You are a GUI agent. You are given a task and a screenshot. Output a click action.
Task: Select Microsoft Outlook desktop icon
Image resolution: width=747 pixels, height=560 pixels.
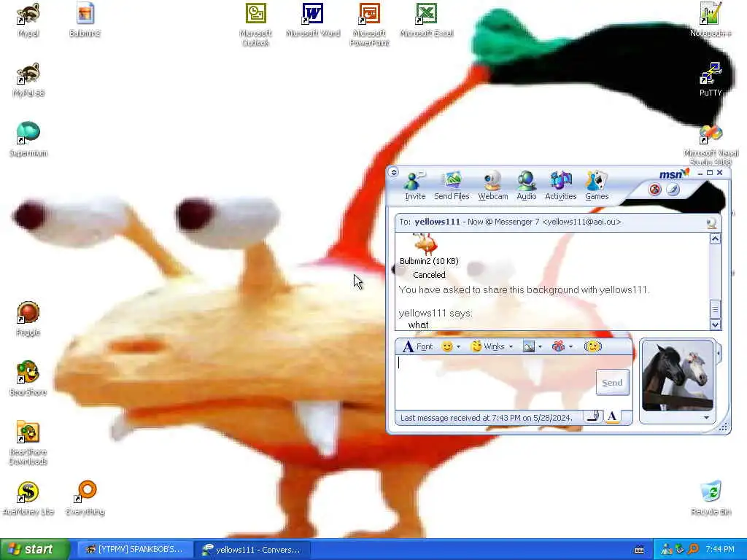pos(256,25)
